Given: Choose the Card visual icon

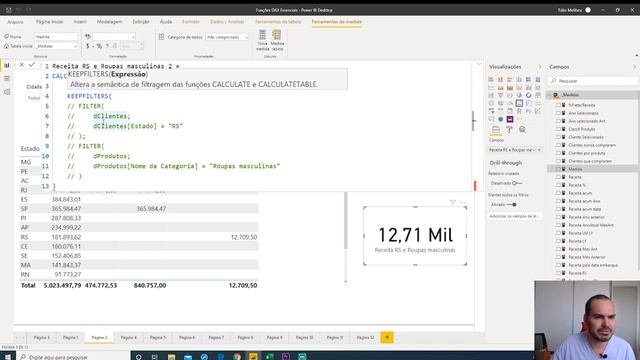Looking at the screenshot, I should (519, 103).
